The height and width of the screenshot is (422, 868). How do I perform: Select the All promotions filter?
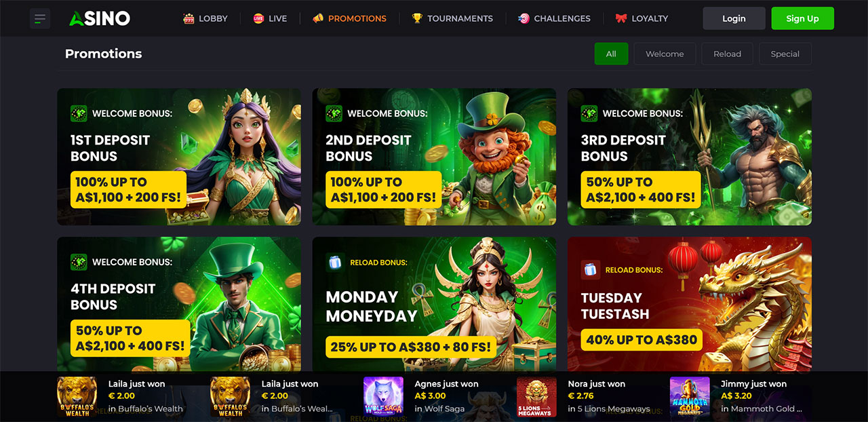click(x=612, y=54)
